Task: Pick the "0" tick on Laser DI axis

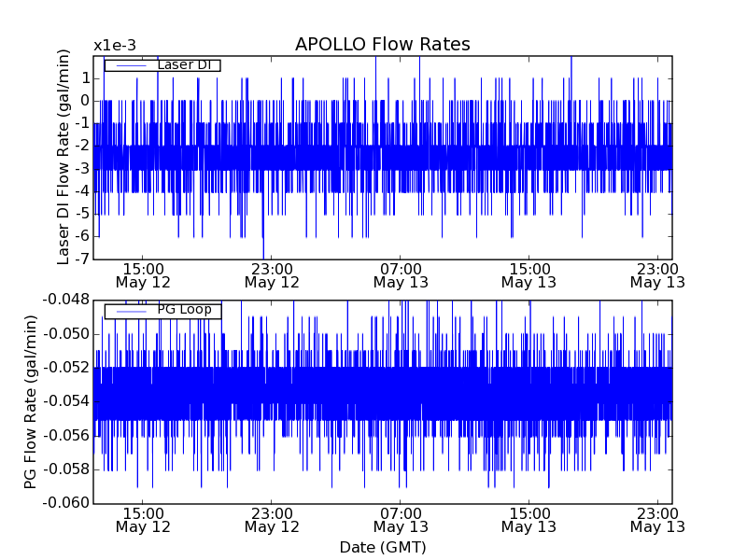Action: tap(84, 101)
